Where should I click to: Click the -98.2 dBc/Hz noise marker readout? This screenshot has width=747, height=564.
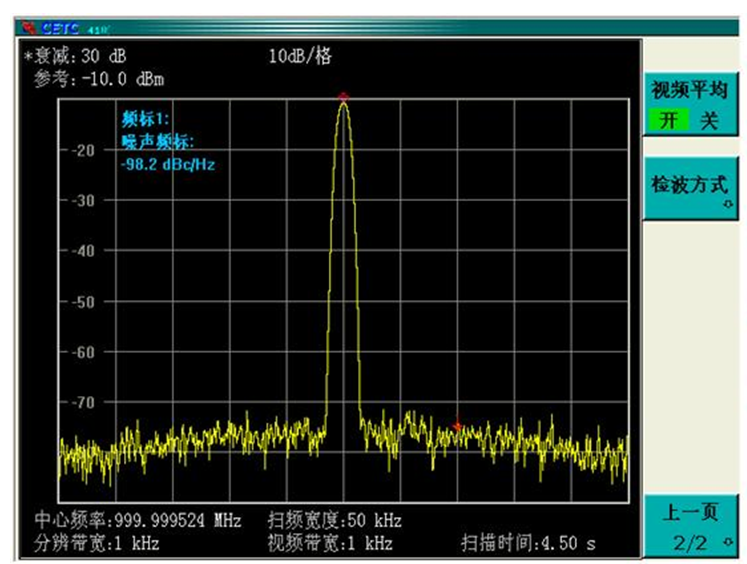[x=167, y=165]
